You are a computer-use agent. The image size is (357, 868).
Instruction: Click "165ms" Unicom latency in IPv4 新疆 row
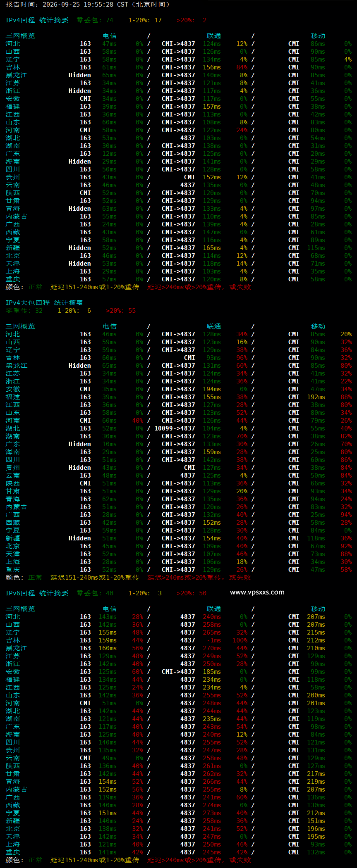click(212, 248)
